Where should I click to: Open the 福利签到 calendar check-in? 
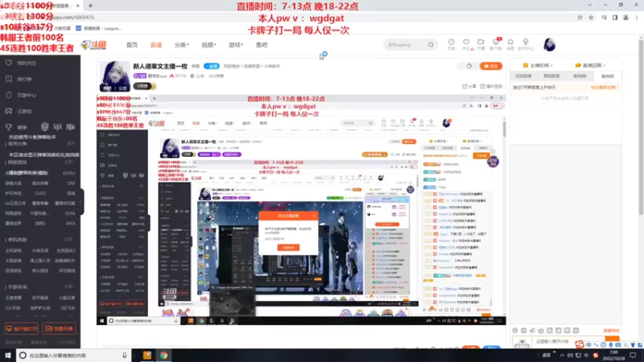pyautogui.click(x=491, y=86)
